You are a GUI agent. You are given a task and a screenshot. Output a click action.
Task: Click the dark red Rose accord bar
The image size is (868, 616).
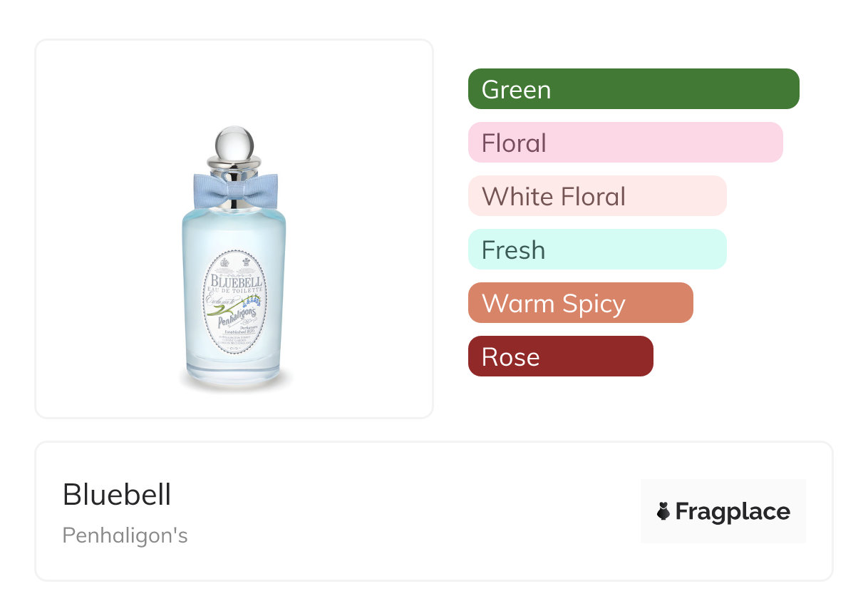tap(560, 356)
